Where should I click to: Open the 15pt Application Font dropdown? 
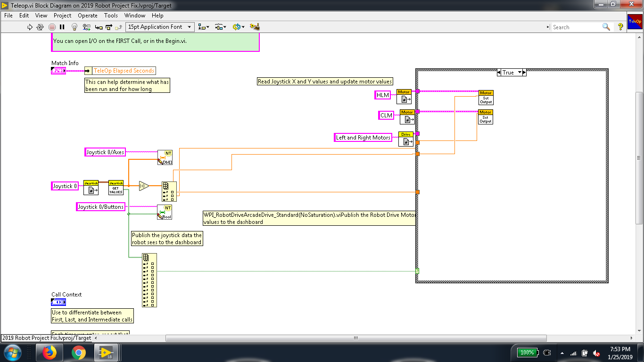pos(160,27)
